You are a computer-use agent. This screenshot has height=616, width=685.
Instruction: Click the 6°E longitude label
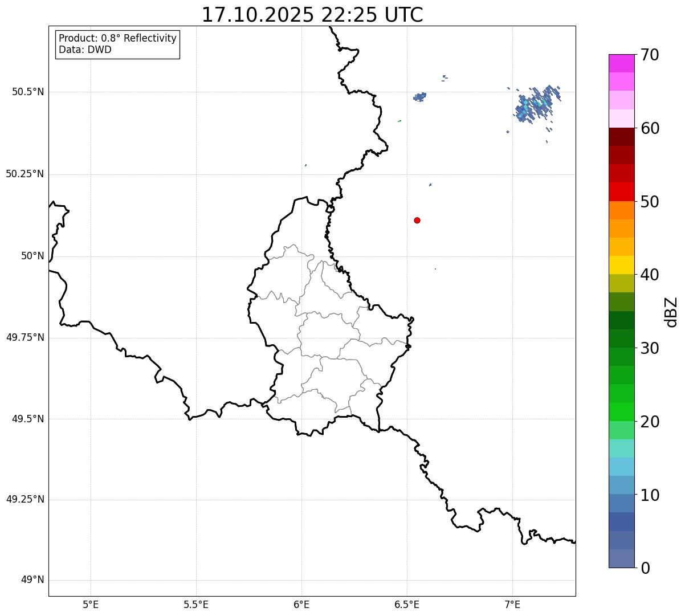301,605
